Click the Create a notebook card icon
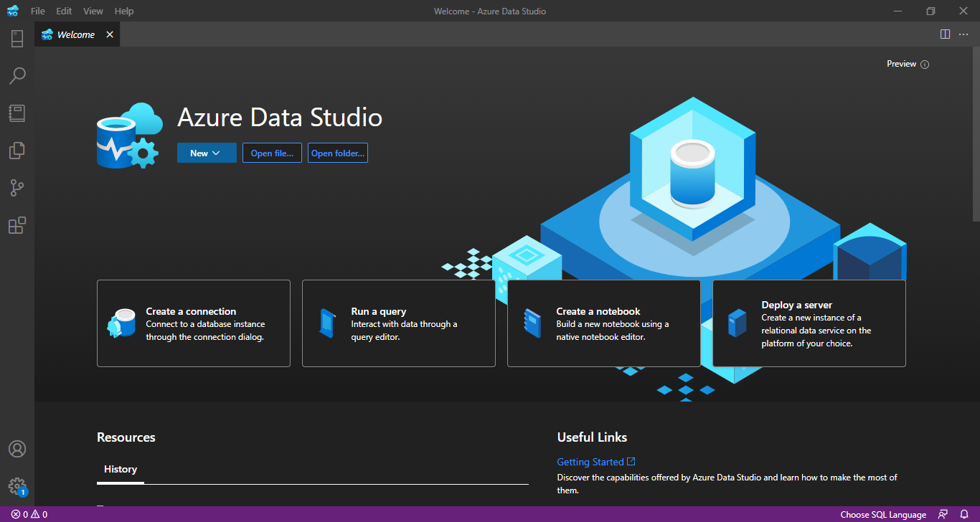The width and height of the screenshot is (980, 522). [532, 323]
